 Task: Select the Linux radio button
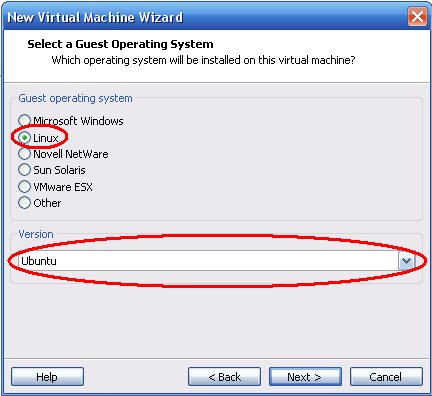click(x=24, y=137)
